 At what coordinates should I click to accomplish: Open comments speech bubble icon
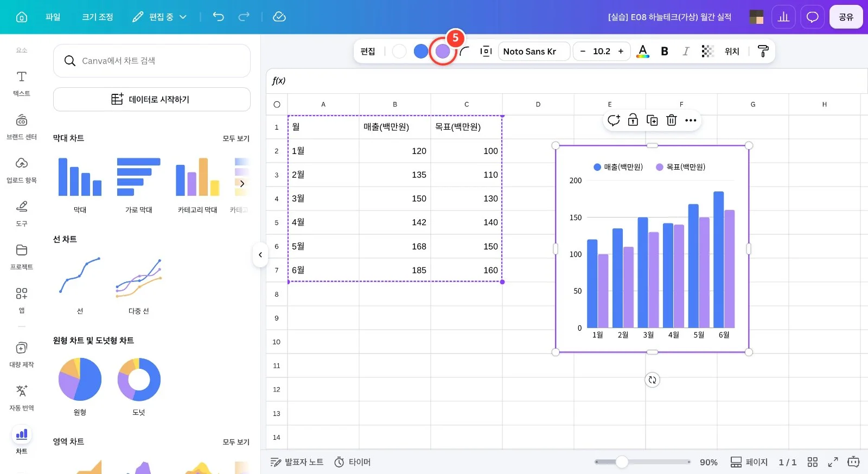812,17
